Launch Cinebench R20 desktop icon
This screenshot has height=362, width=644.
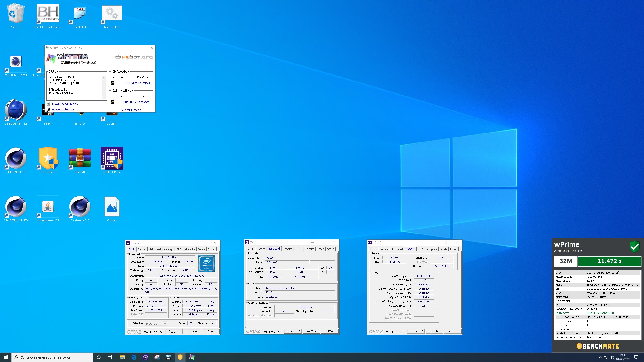pyautogui.click(x=80, y=209)
